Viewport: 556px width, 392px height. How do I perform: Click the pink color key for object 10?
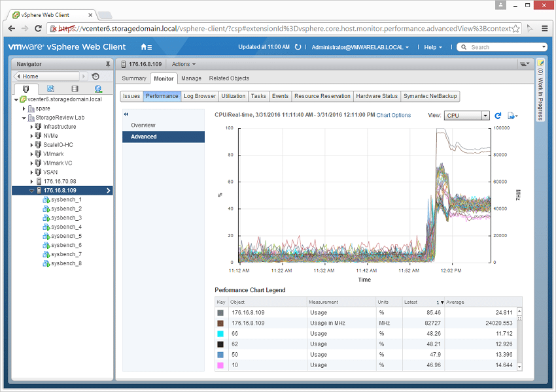coord(220,365)
